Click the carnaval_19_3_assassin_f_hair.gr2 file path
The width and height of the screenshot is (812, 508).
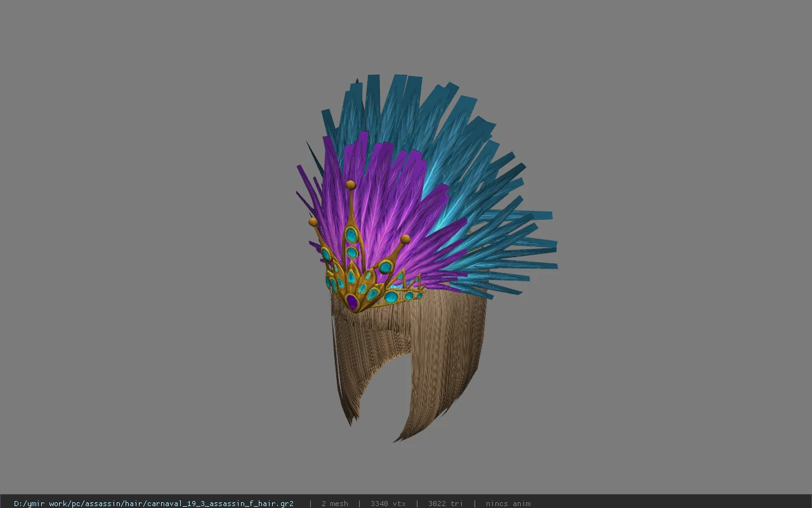[154, 504]
